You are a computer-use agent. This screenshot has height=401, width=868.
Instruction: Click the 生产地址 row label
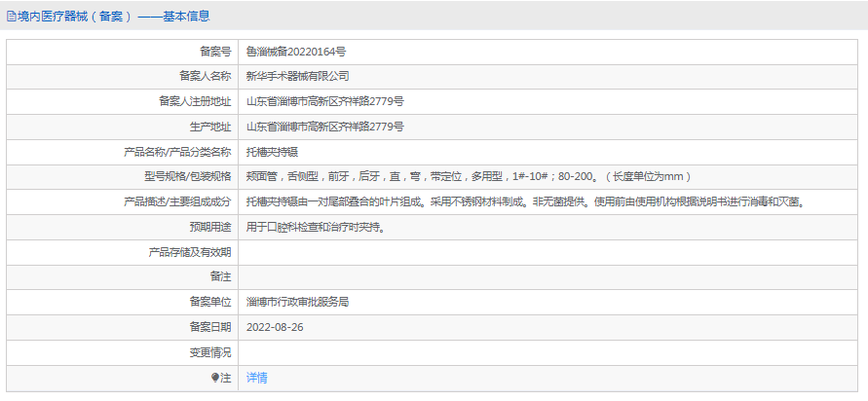click(210, 128)
